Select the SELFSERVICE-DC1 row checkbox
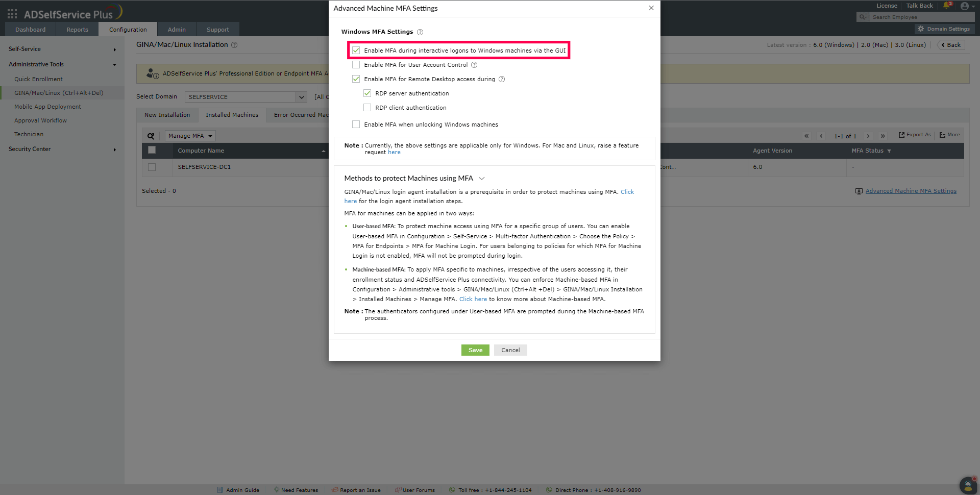Viewport: 980px width, 495px height. click(152, 167)
